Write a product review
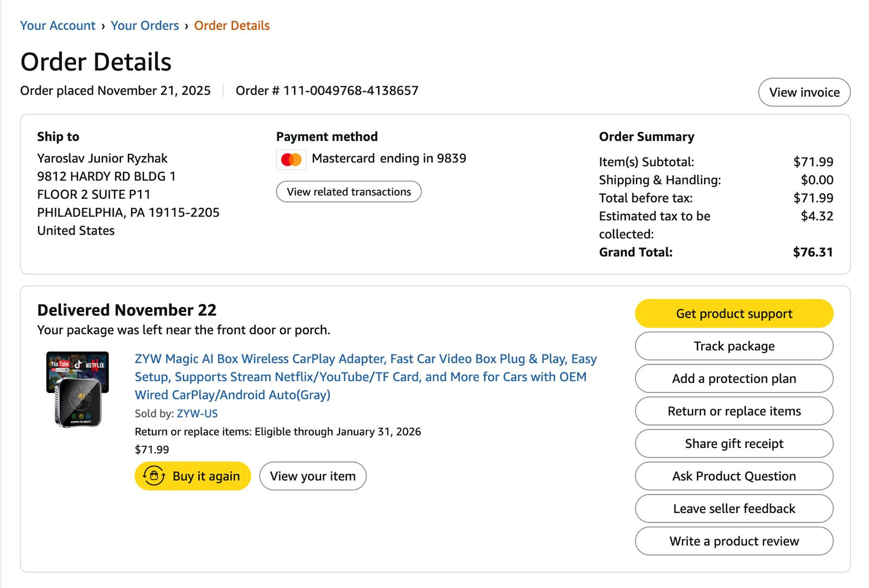Viewport: 869px width, 588px height. pos(734,541)
